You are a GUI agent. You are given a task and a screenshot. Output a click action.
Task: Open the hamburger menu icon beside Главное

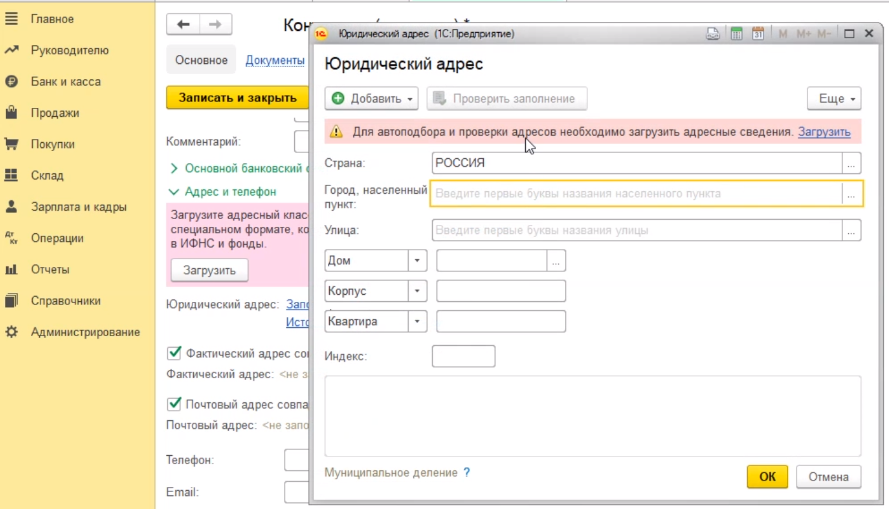click(11, 19)
